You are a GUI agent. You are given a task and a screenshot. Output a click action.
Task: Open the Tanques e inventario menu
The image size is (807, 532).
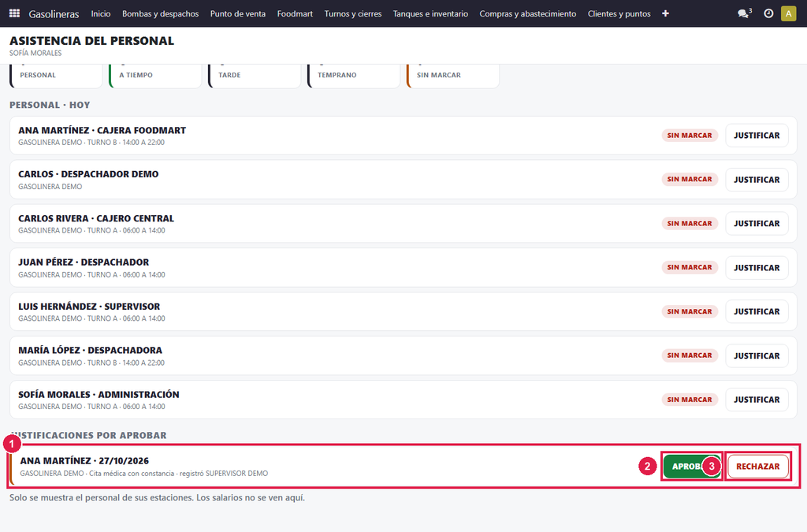[431, 14]
